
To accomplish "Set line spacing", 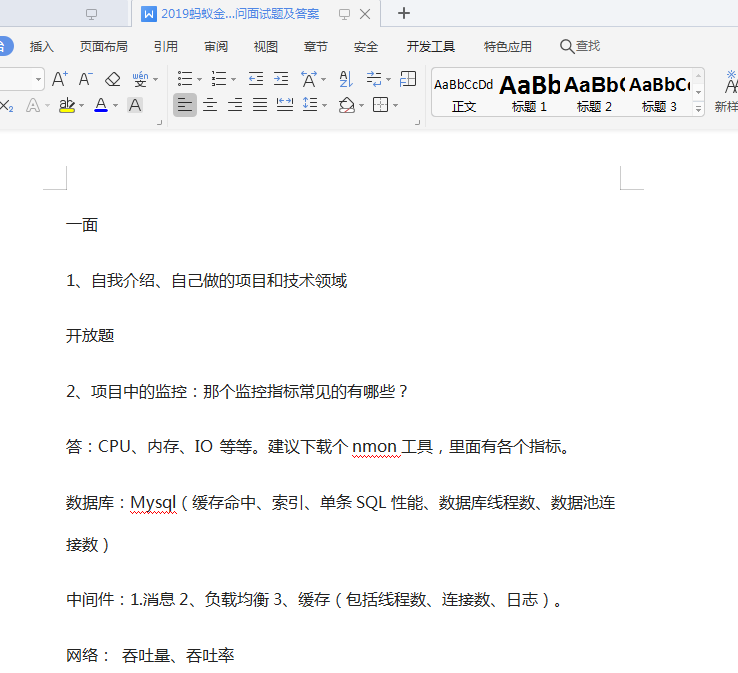I will pos(310,105).
